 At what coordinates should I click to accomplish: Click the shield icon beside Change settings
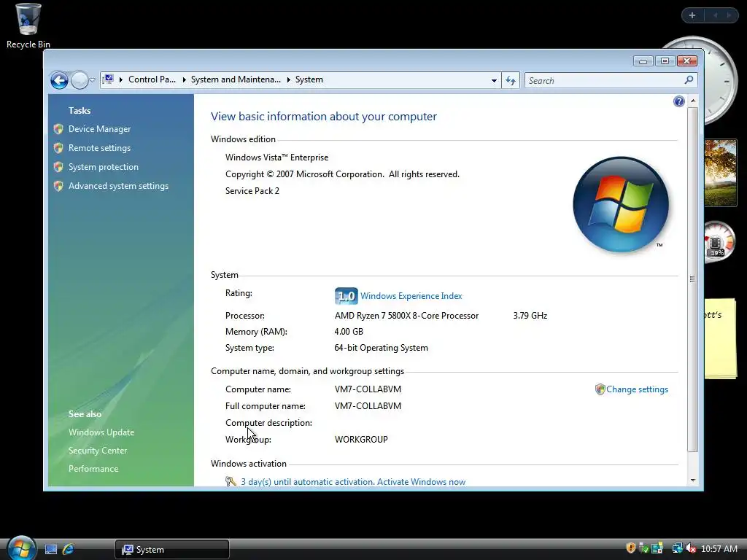pos(600,389)
